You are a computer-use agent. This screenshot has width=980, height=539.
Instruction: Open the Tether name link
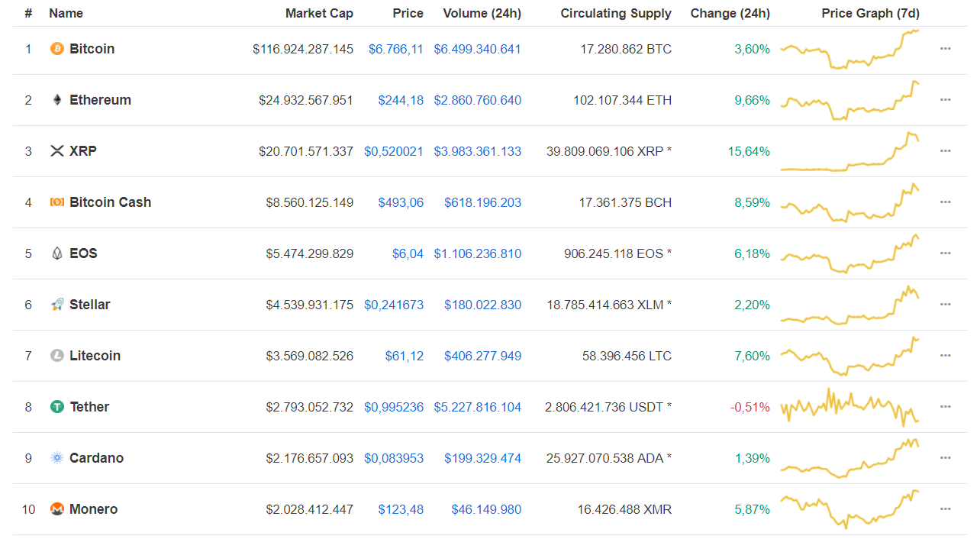pyautogui.click(x=89, y=407)
